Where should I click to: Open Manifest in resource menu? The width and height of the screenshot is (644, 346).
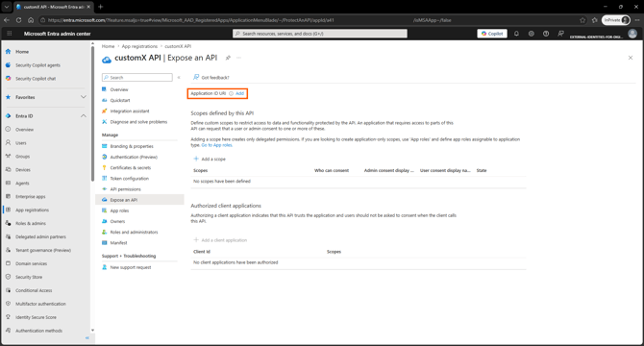(118, 243)
